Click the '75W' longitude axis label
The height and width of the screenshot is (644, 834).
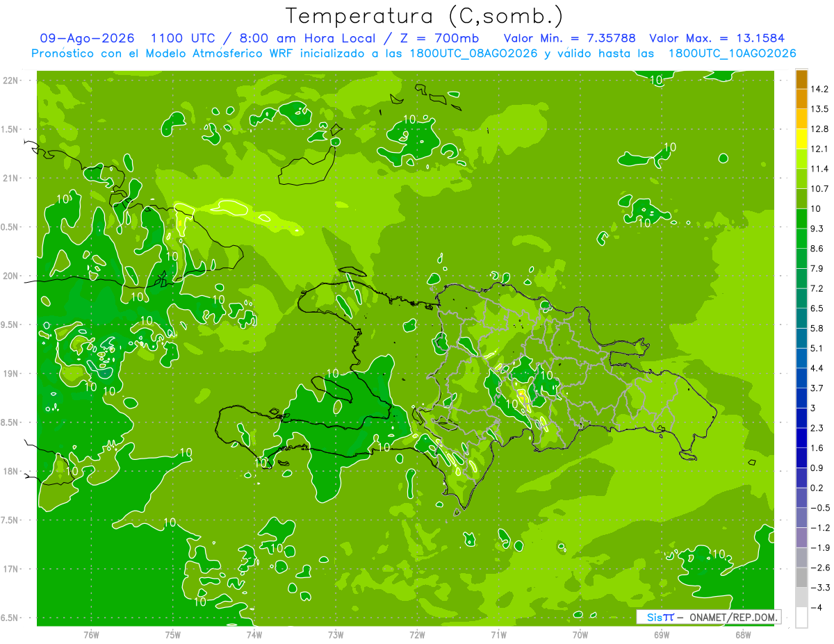tap(173, 635)
